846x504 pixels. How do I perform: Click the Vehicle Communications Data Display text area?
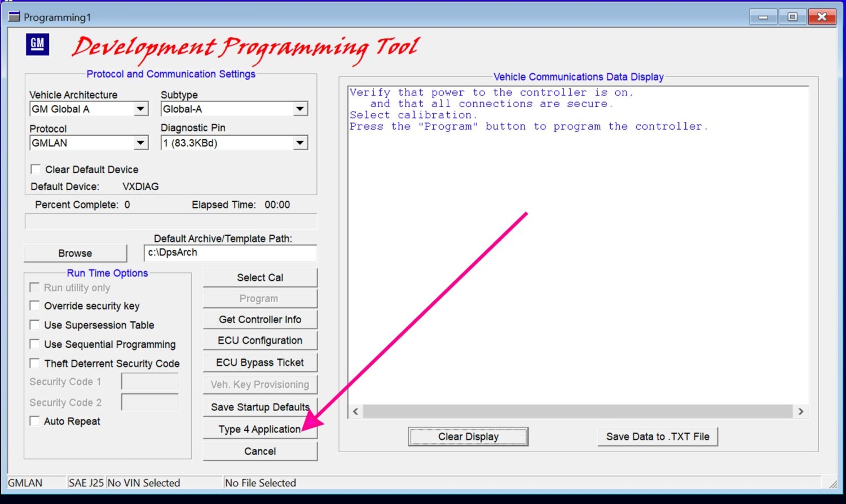[x=578, y=245]
